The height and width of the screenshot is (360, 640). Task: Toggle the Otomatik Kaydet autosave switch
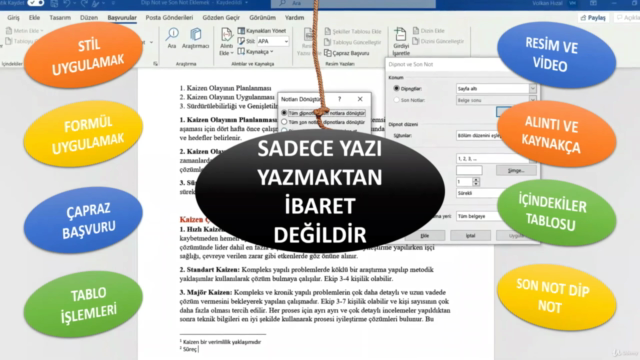36,3
